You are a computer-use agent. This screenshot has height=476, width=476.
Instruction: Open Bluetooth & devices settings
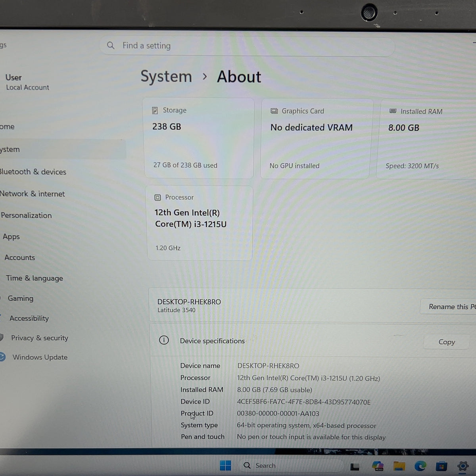click(33, 172)
